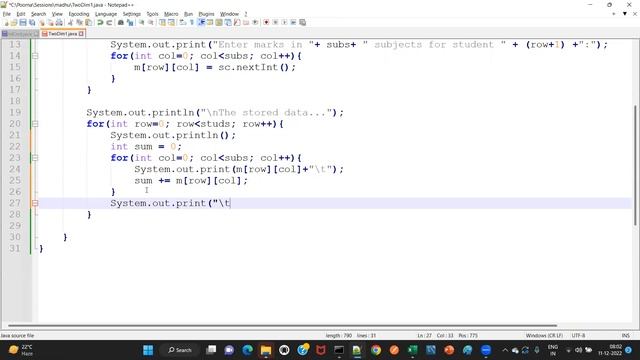Open the Language menu

[x=106, y=14]
